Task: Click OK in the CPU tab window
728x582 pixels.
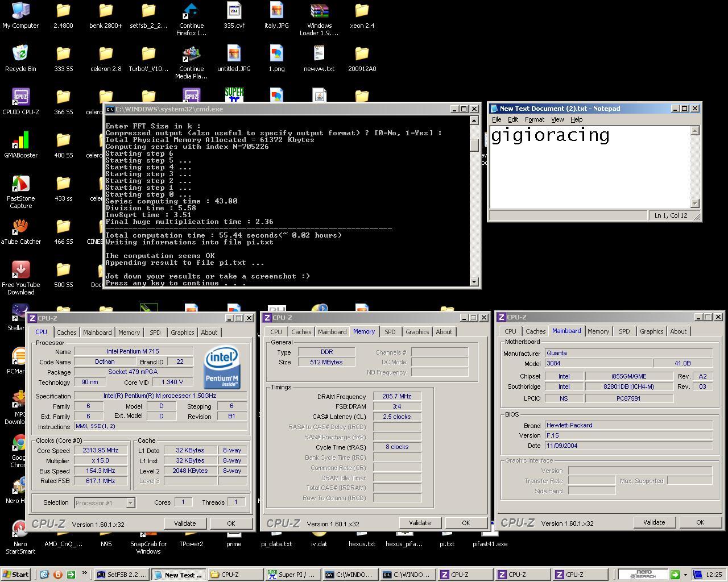Action: click(231, 523)
